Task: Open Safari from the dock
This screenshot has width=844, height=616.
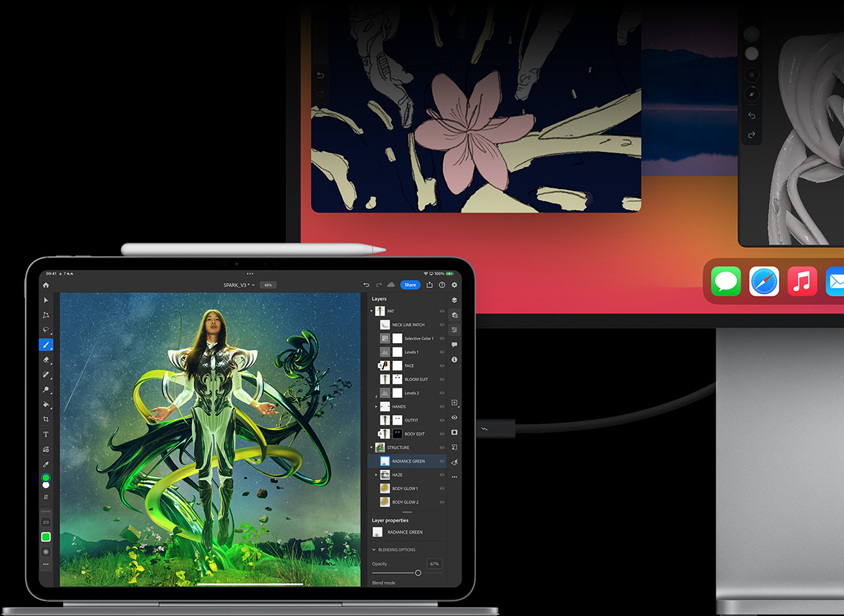Action: pos(764,281)
